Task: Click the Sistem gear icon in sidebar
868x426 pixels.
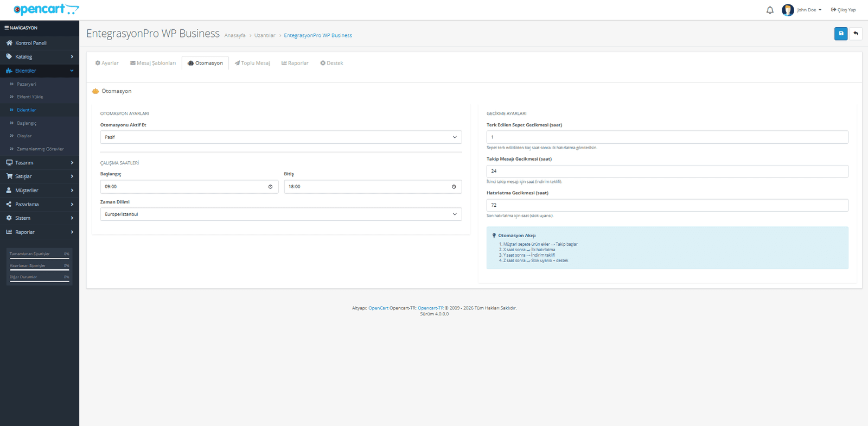Action: point(9,218)
